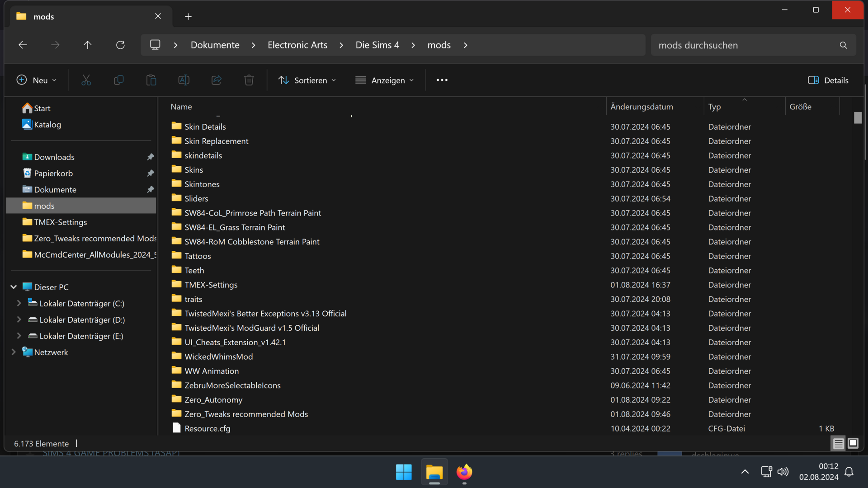Click the Cut (scissors) toolbar icon
This screenshot has width=868, height=488.
tap(86, 80)
